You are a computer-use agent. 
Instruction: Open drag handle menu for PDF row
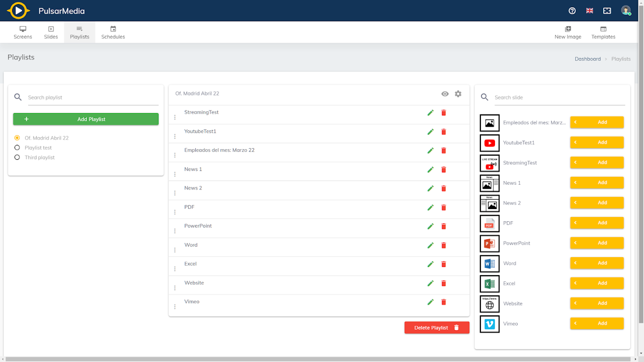click(x=175, y=212)
